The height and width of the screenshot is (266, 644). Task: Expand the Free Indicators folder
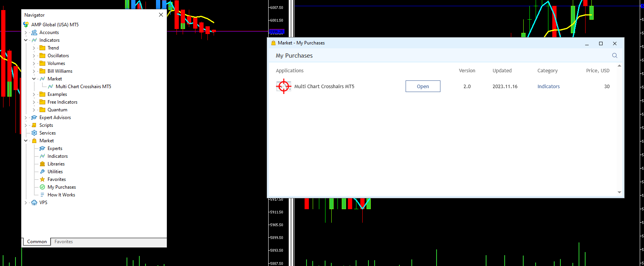pyautogui.click(x=34, y=102)
